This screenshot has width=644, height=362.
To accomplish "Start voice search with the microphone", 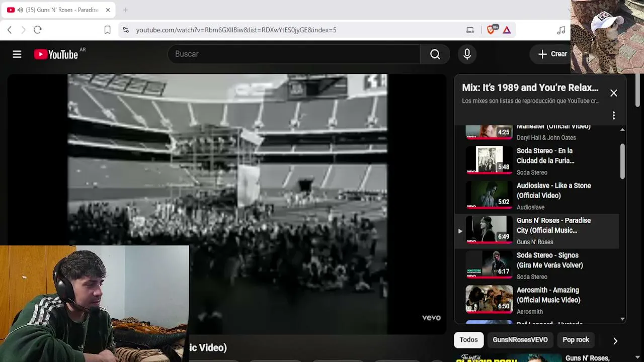I will point(467,54).
